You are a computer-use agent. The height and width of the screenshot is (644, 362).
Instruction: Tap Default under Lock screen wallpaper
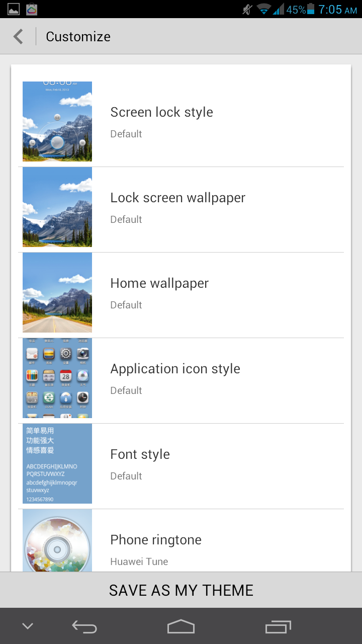click(126, 219)
